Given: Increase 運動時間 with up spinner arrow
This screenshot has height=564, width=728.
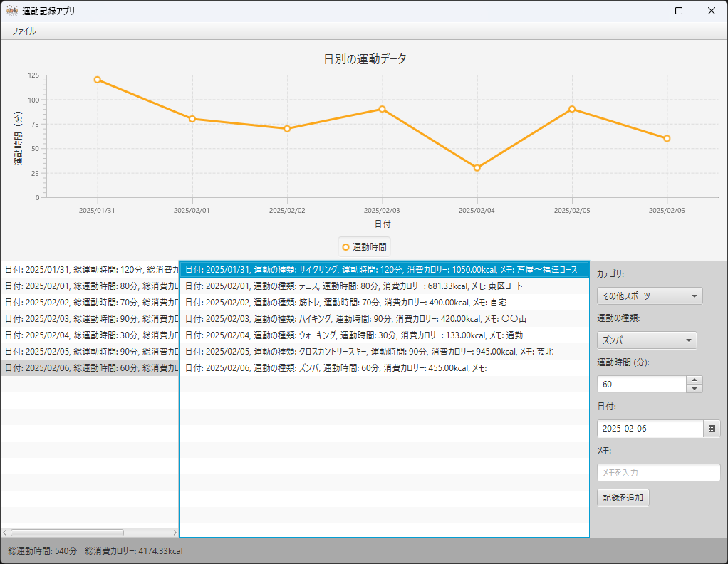Looking at the screenshot, I should pos(694,380).
